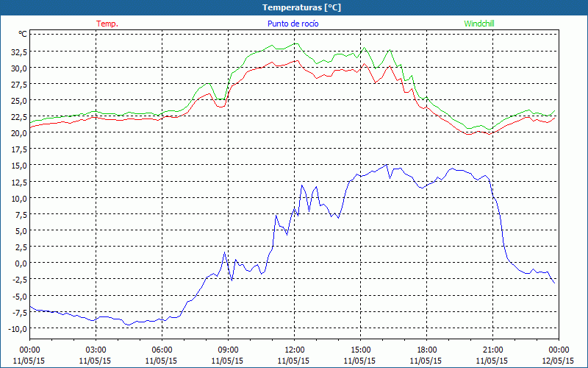Click the -7,5 y-axis value
This screenshot has height=368, width=588.
19,312
